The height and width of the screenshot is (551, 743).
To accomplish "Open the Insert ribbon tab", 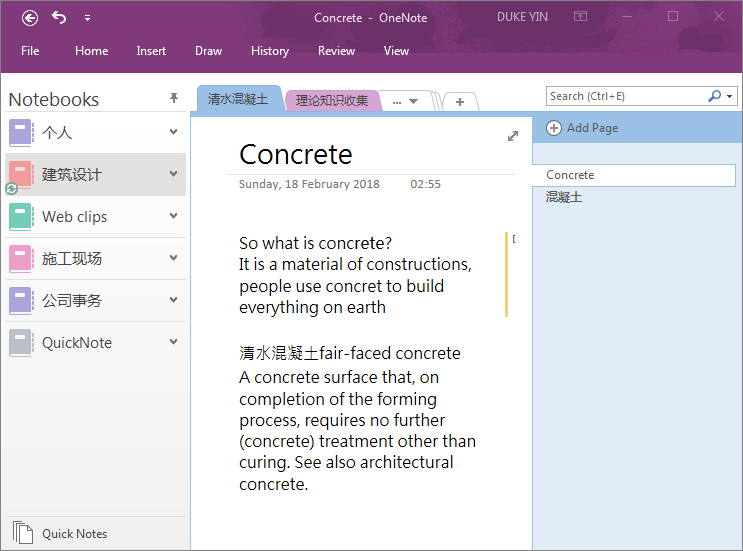I will (x=151, y=51).
